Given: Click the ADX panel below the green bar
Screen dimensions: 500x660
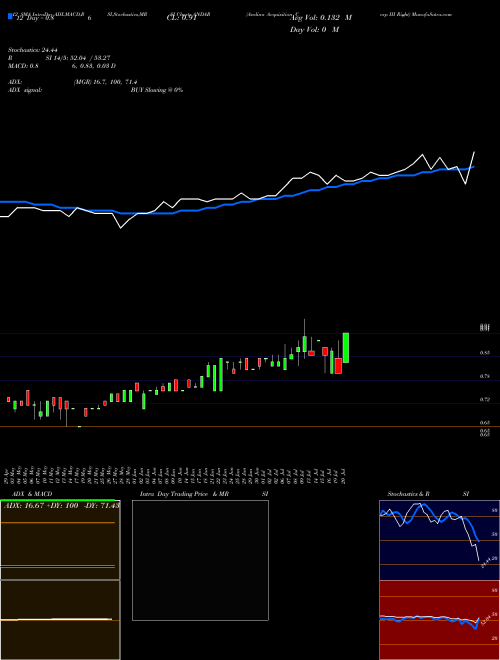Looking at the screenshot, I should click(60, 540).
